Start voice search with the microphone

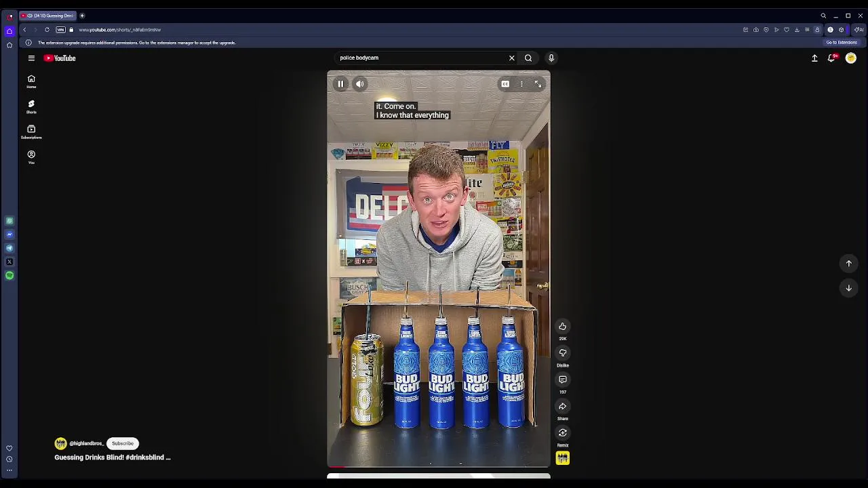551,58
